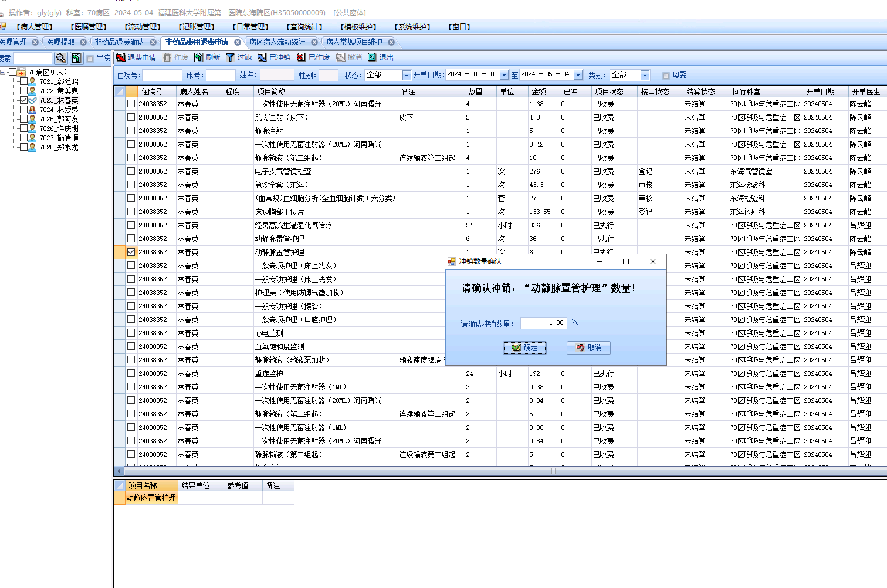
Task: Click the 执行科室 column header
Action: tap(765, 91)
